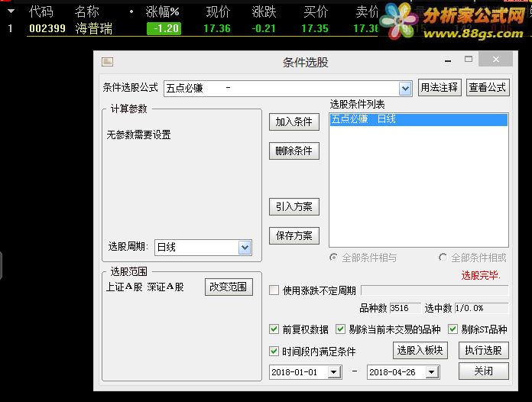Select the 全部条件相与 radio button
This screenshot has height=402, width=532.
coord(333,258)
